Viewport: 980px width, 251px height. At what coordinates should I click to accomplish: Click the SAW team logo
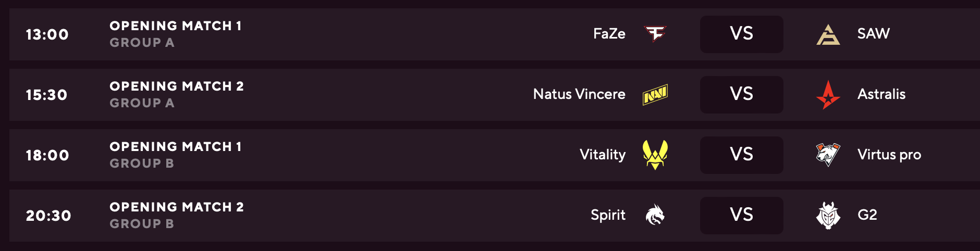click(x=828, y=34)
